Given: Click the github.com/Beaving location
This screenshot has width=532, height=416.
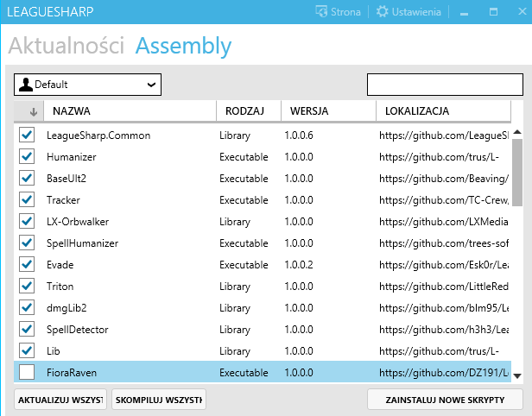Looking at the screenshot, I should coord(444,179).
